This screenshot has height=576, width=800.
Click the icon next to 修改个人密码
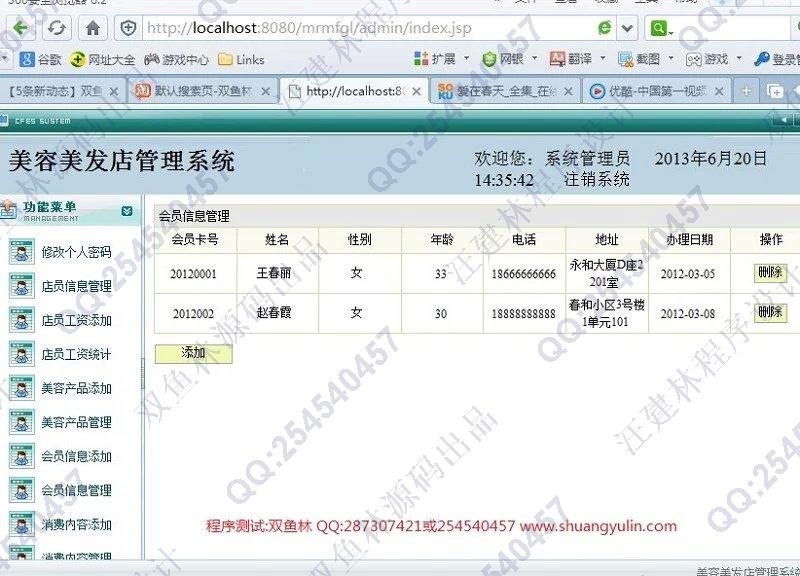(x=21, y=252)
